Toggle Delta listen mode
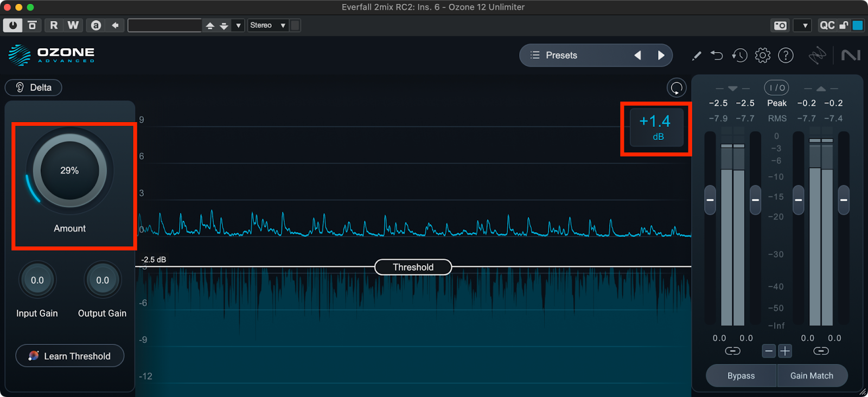Viewport: 868px width, 397px height. [34, 88]
